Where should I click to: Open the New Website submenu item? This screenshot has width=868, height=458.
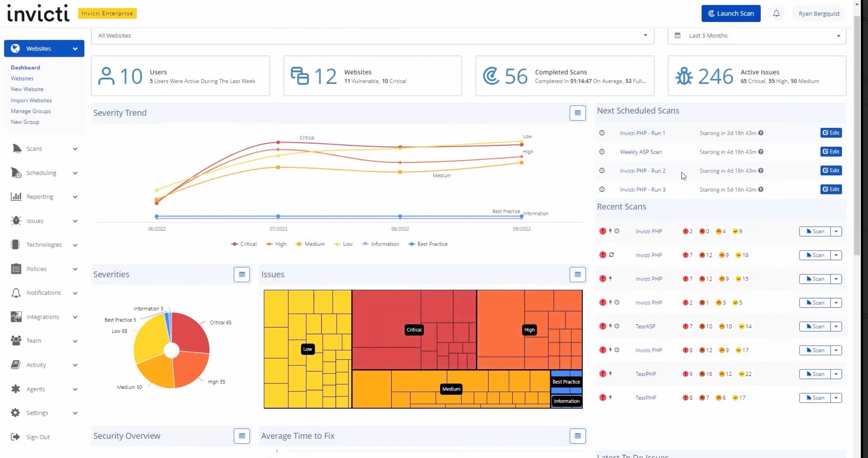(27, 89)
